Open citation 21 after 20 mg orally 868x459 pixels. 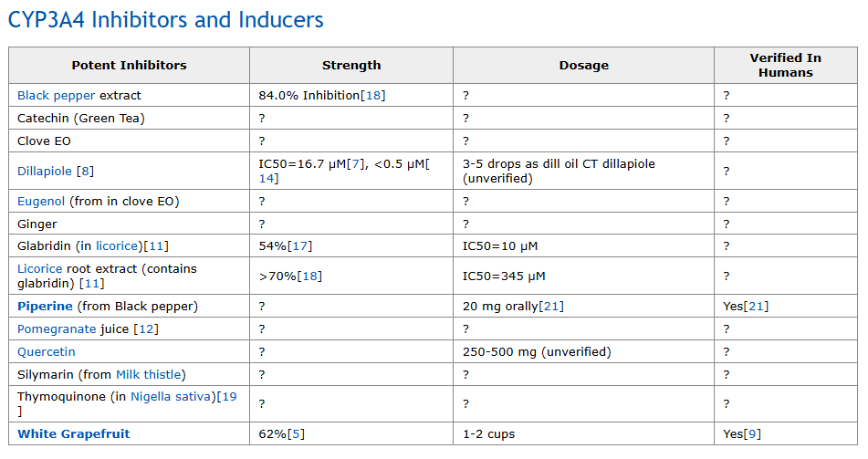click(551, 307)
